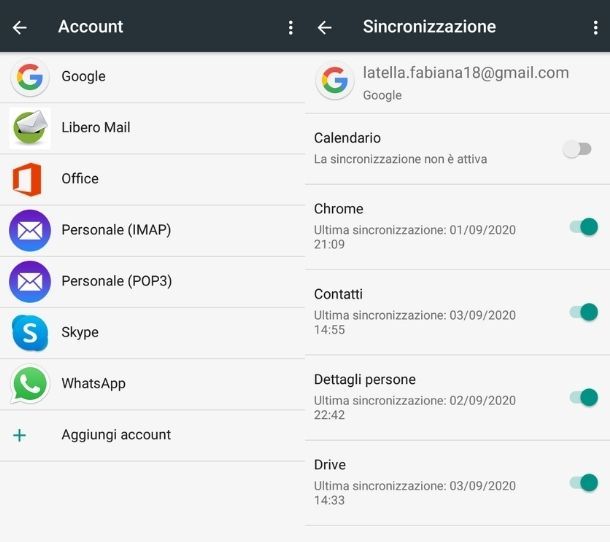Open the Sincronizzazione overflow menu
Screen dimensions: 610x542
596,28
